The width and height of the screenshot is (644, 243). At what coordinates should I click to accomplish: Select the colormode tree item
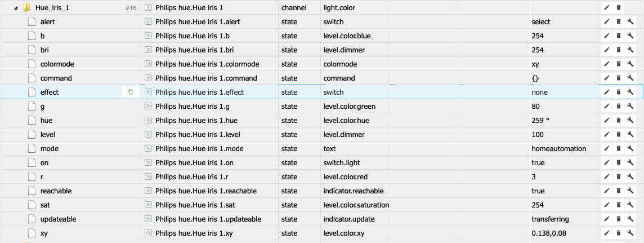[x=57, y=64]
